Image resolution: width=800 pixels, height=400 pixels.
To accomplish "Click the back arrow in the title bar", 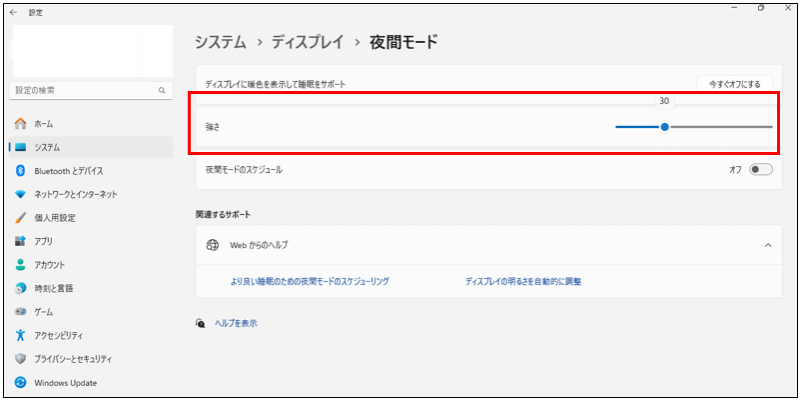I will (13, 13).
